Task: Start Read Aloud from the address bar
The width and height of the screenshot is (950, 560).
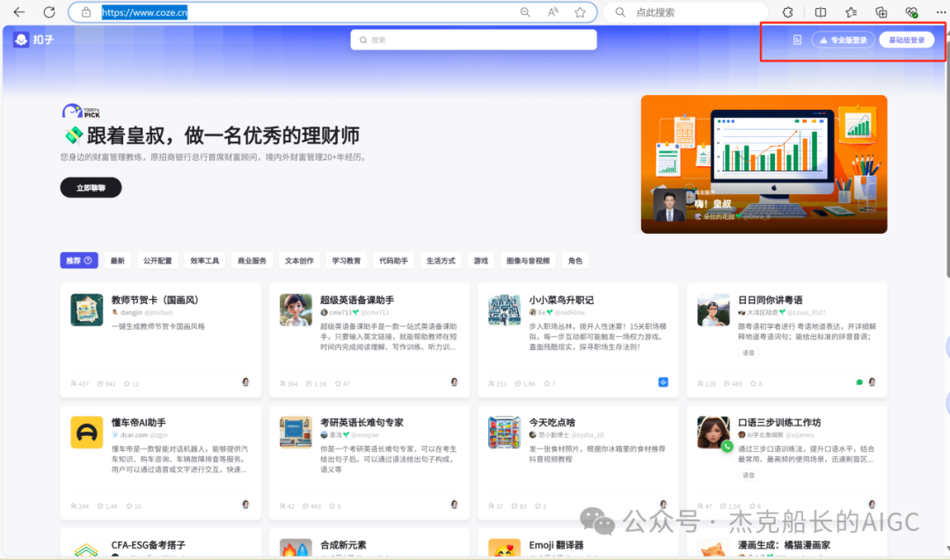Action: 552,12
